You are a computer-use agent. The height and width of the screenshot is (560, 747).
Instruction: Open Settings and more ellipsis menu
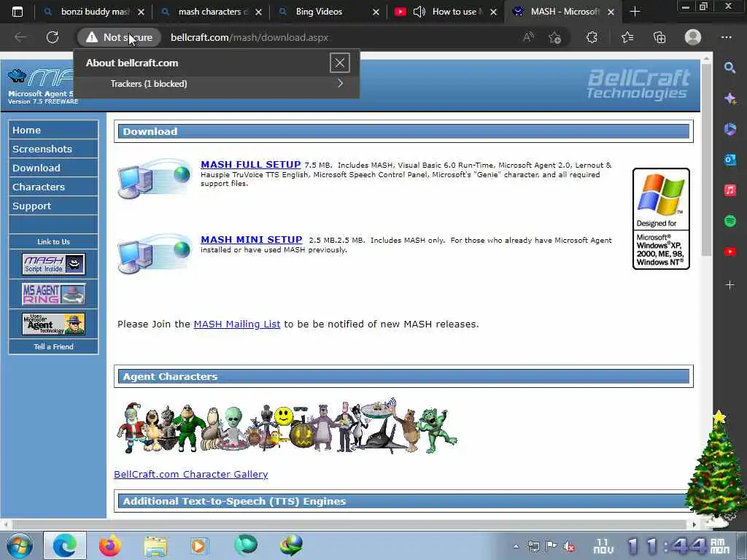coord(726,37)
